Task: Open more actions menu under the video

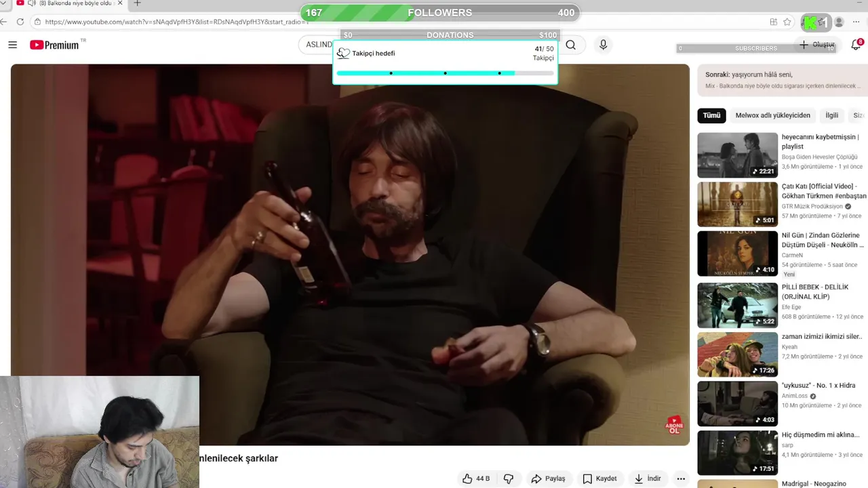Action: pyautogui.click(x=681, y=479)
